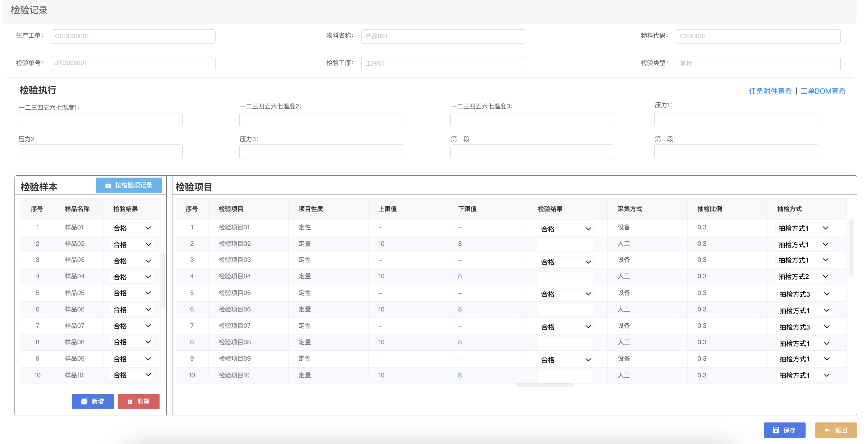Viewport: 868px width, 444px height.
Task: Click upper limit value 10 for 检验项目02
Action: coord(381,244)
